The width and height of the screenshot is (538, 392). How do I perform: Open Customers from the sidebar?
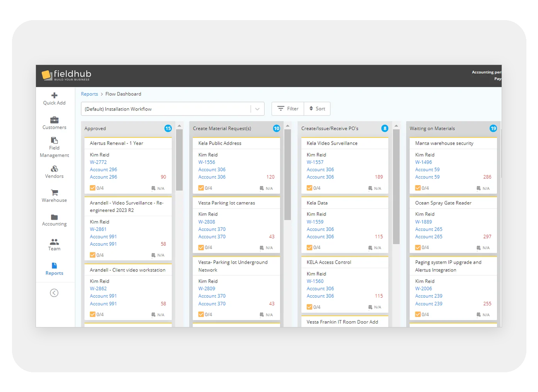[x=54, y=123]
